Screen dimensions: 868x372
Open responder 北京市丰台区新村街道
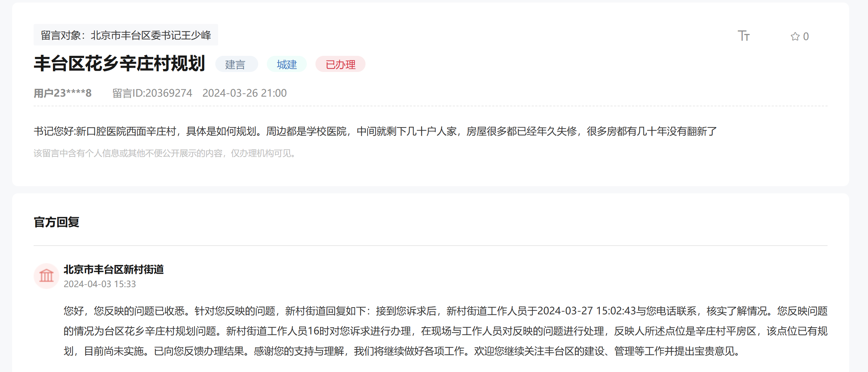113,269
